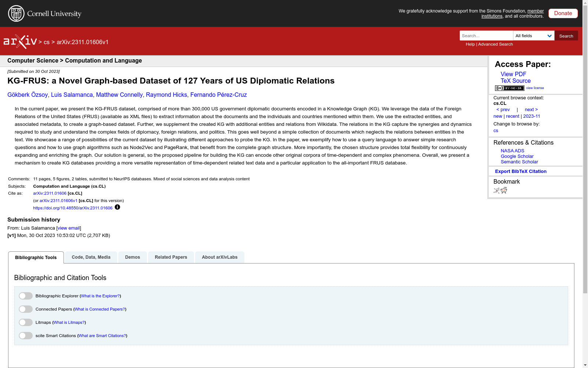
Task: Click the Search button
Action: click(x=566, y=36)
